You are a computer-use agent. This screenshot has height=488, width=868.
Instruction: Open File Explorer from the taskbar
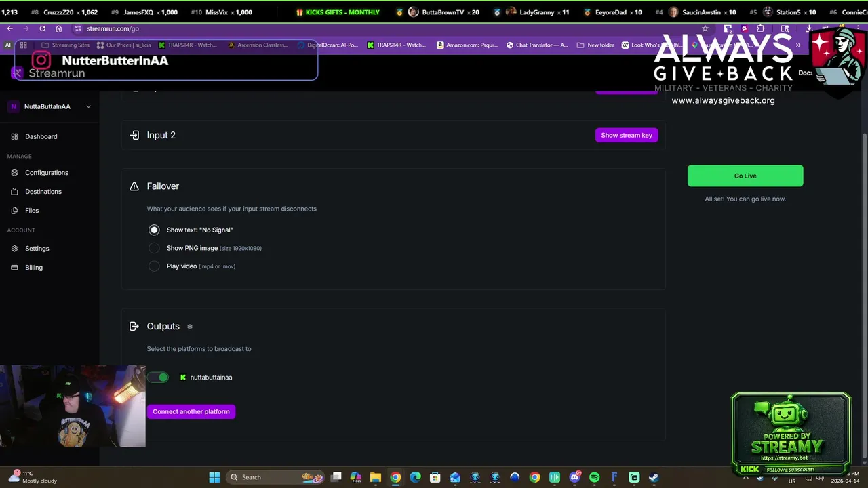point(375,477)
